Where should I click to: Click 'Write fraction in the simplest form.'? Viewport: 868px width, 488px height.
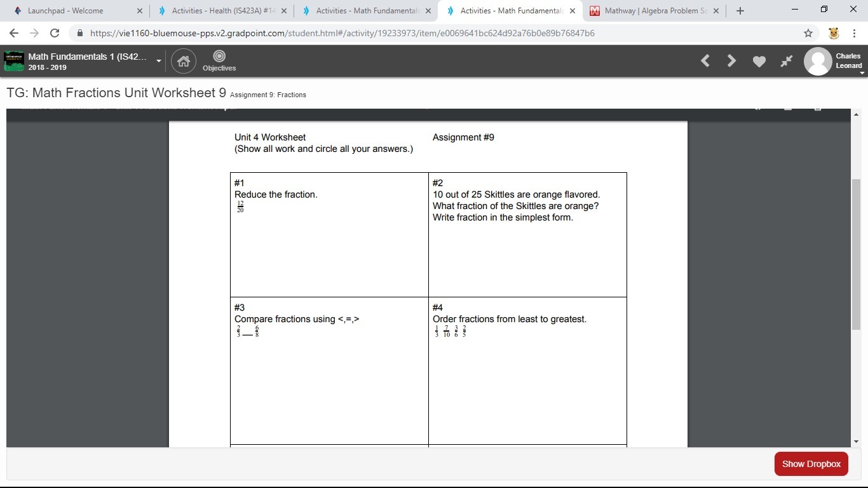[503, 217]
